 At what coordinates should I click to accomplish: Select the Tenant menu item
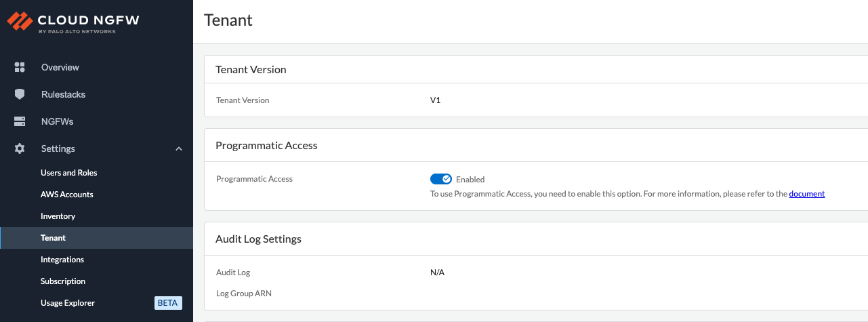click(53, 238)
